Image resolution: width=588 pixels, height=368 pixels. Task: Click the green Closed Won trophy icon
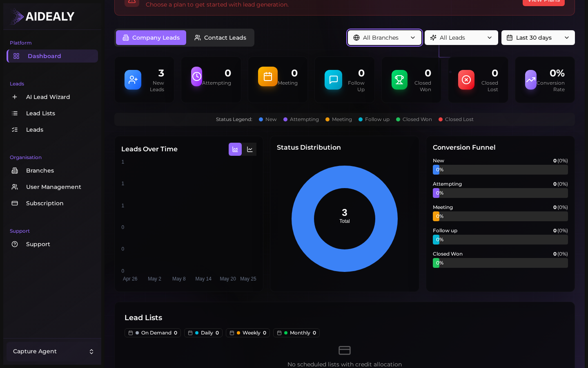pos(399,80)
